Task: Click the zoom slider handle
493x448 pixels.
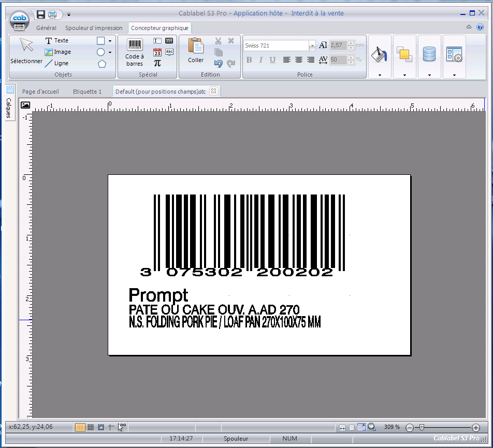Action: coord(422,427)
